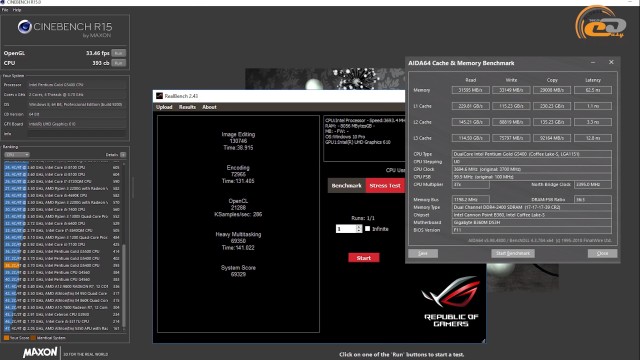Viewport: 640px width, 360px height.
Task: Save the AIDA64 benchmark results
Action: [x=423, y=253]
